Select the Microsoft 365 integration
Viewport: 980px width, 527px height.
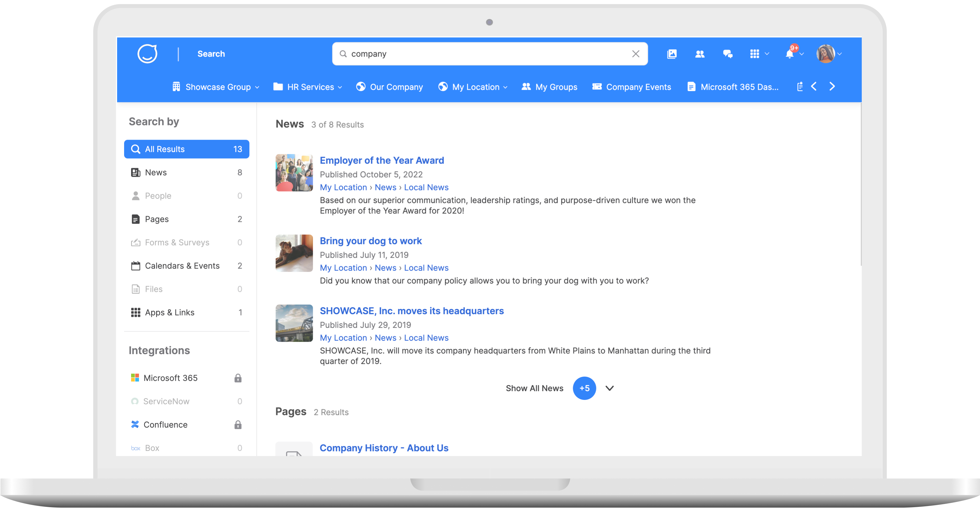click(x=186, y=378)
